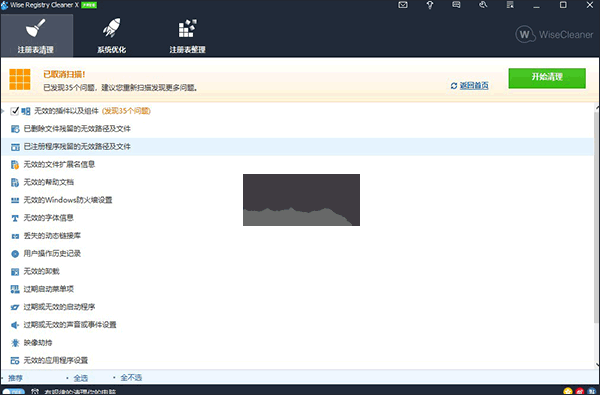600x395 pixels.
Task: Click the round icon for 用户操作历史记录
Action: [15, 254]
